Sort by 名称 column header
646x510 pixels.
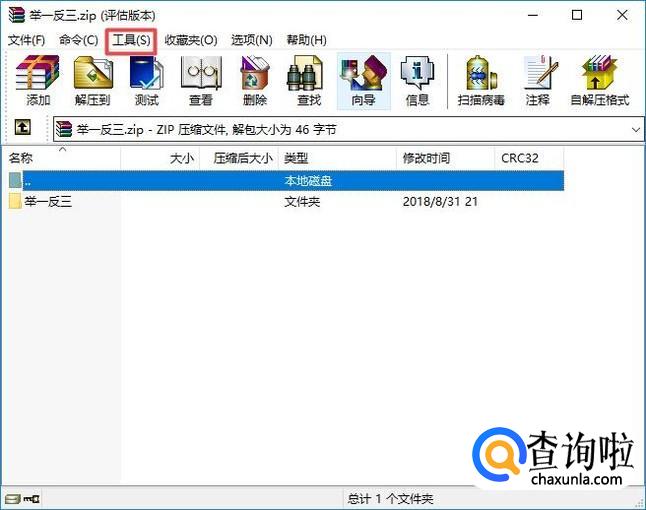coord(62,158)
